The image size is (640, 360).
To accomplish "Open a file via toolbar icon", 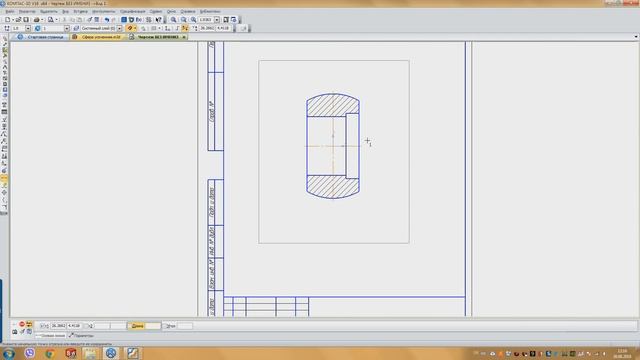I will tap(18, 20).
